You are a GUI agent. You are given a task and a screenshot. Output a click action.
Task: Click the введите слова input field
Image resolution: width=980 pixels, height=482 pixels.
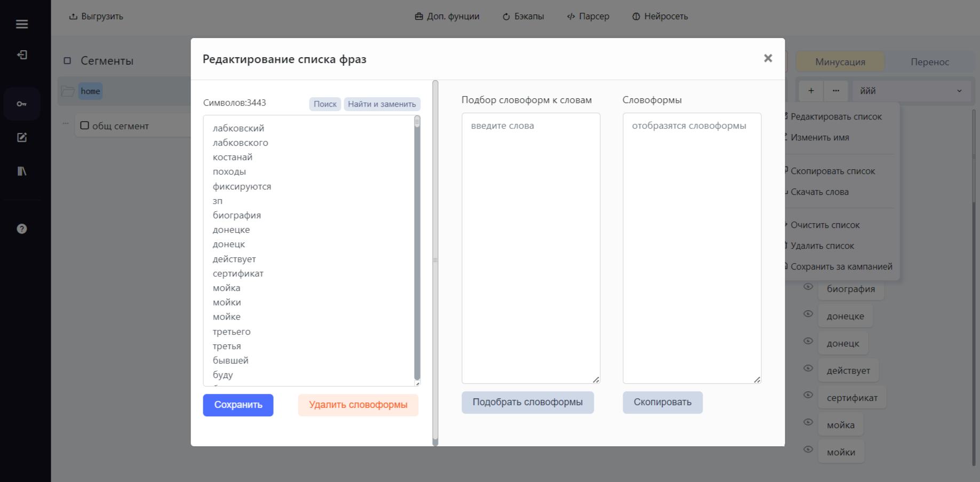tap(531, 248)
